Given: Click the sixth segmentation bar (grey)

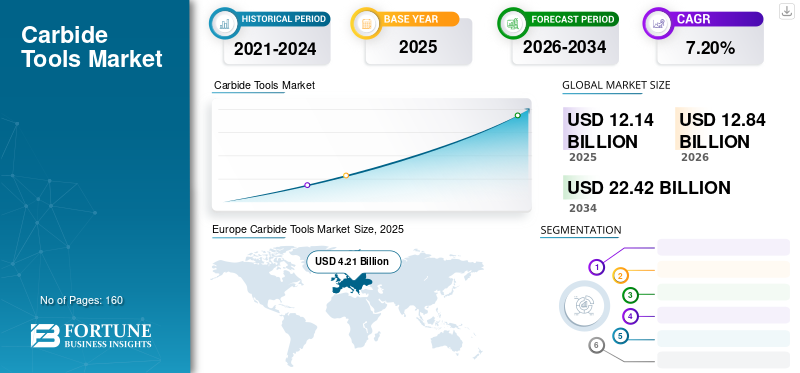Looking at the screenshot, I should 723,360.
